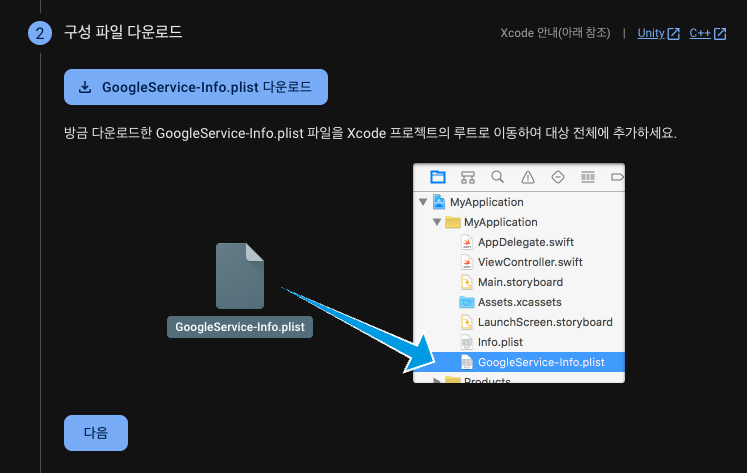Image resolution: width=747 pixels, height=473 pixels.
Task: Select the Xcode project navigator folder icon
Action: [438, 177]
